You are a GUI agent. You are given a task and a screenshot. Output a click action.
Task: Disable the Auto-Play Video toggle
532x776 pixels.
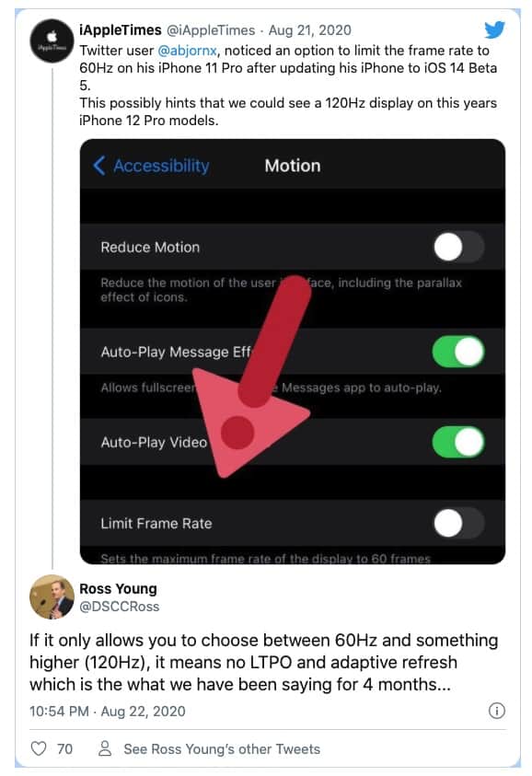pyautogui.click(x=458, y=442)
